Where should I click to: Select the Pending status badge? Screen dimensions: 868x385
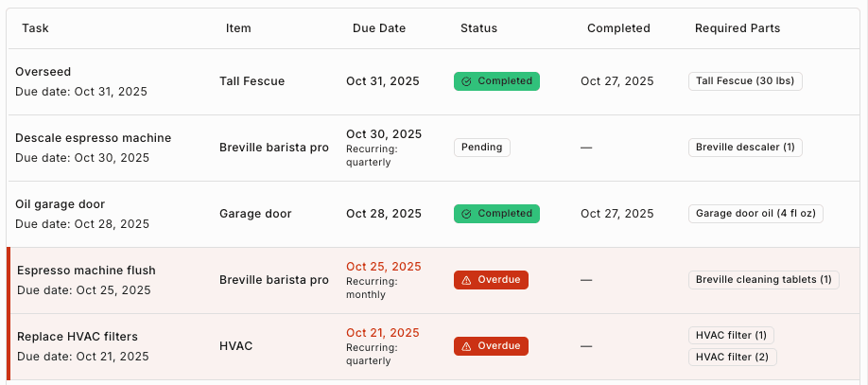click(482, 148)
